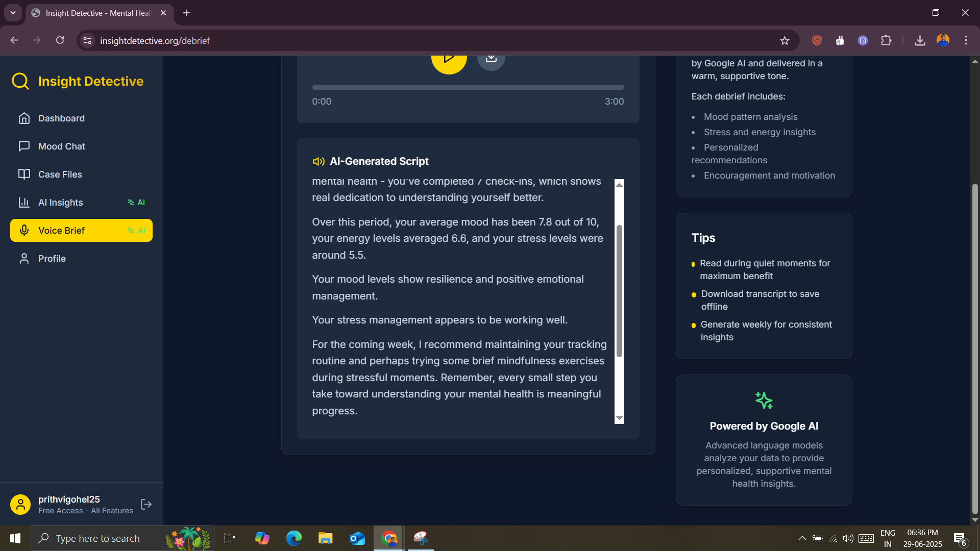Bookmark this page with star icon
Image resolution: width=980 pixels, height=551 pixels.
pos(785,41)
